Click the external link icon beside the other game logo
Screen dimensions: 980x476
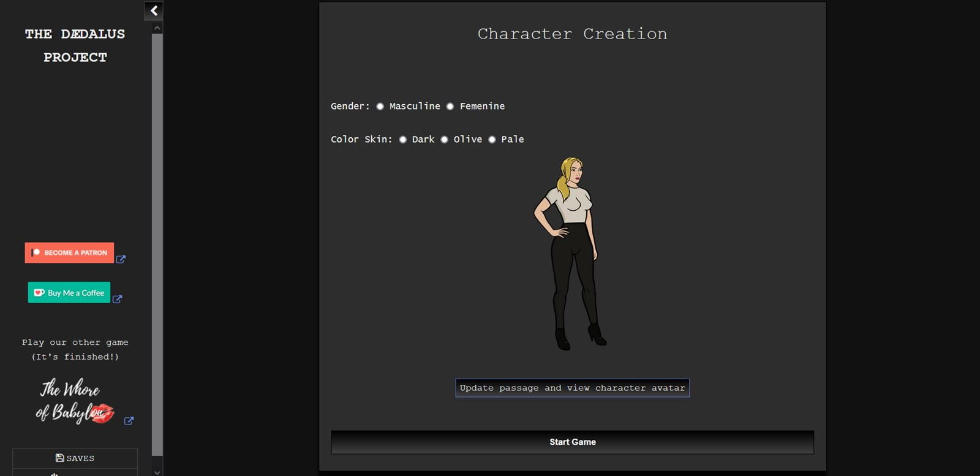click(129, 421)
